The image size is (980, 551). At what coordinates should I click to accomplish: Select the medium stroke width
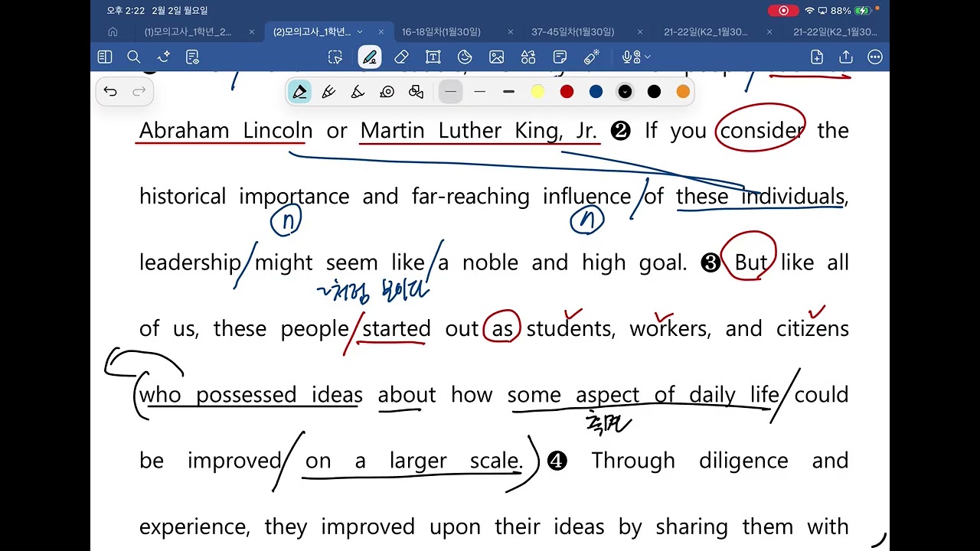pos(479,92)
